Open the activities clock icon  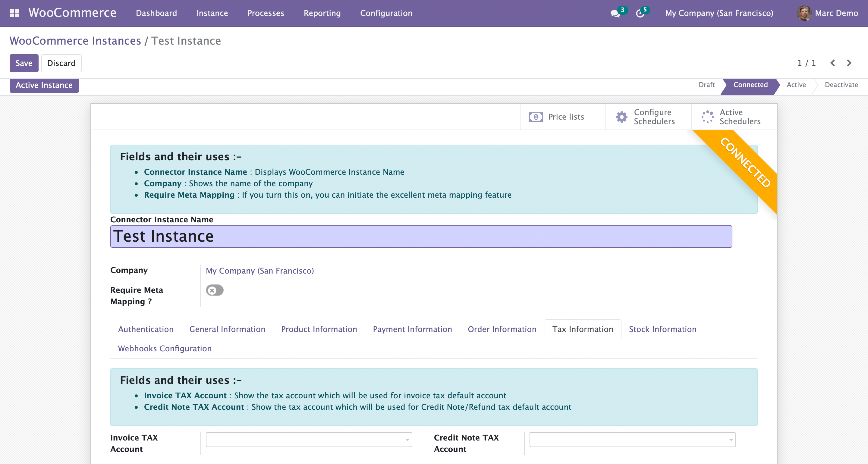coord(640,14)
